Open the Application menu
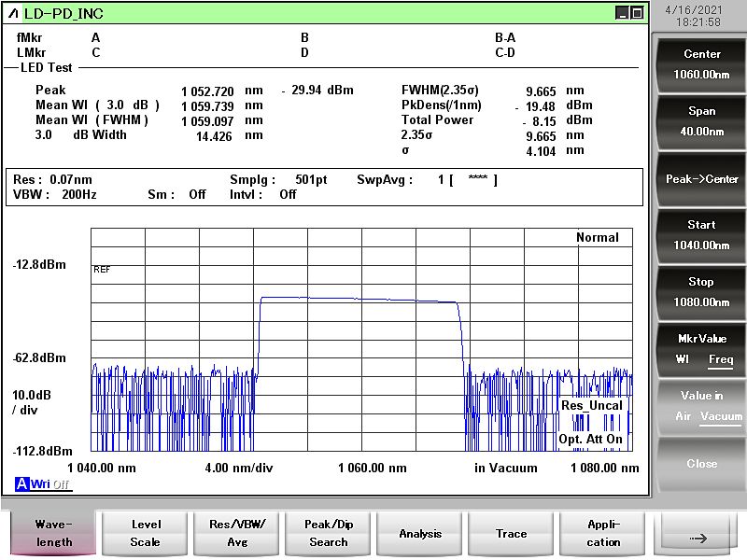Screen dimensions: 747x560 tap(603, 534)
